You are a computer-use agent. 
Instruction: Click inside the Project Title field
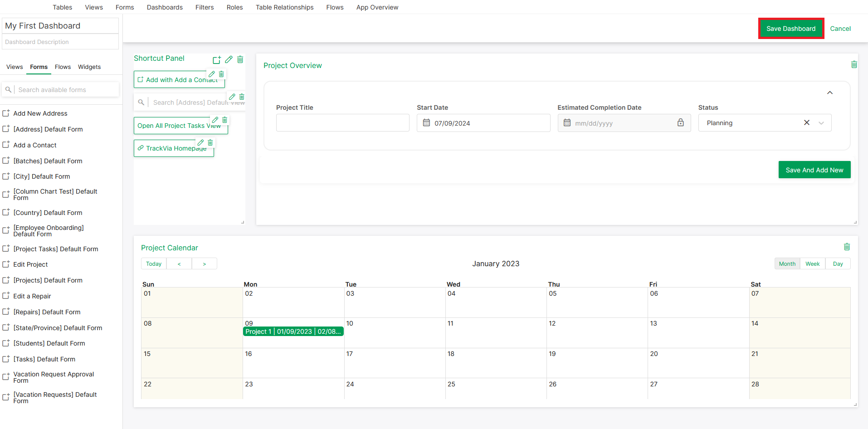tap(342, 122)
